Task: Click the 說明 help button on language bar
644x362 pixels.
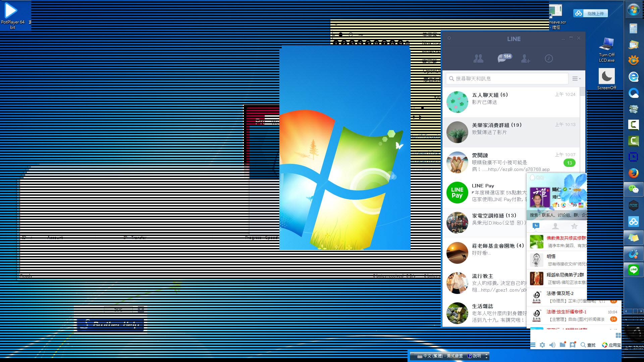Action: pyautogui.click(x=474, y=356)
